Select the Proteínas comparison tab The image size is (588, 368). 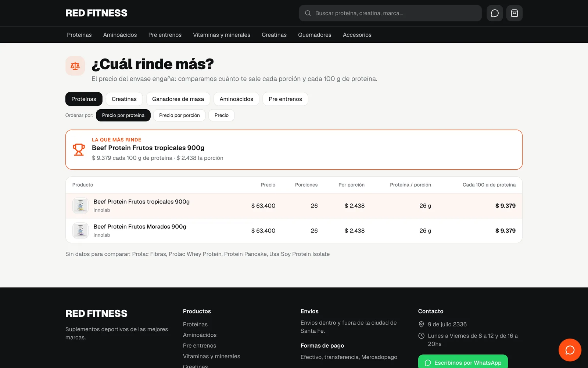84,99
